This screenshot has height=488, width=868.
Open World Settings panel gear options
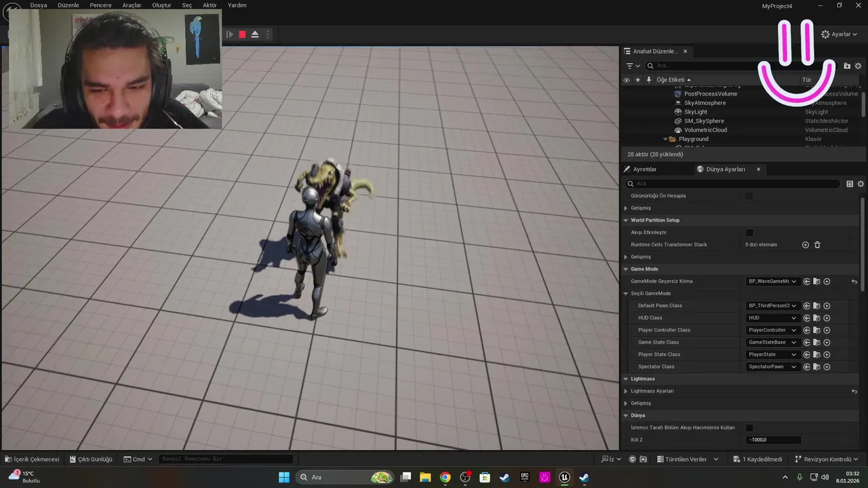point(861,184)
